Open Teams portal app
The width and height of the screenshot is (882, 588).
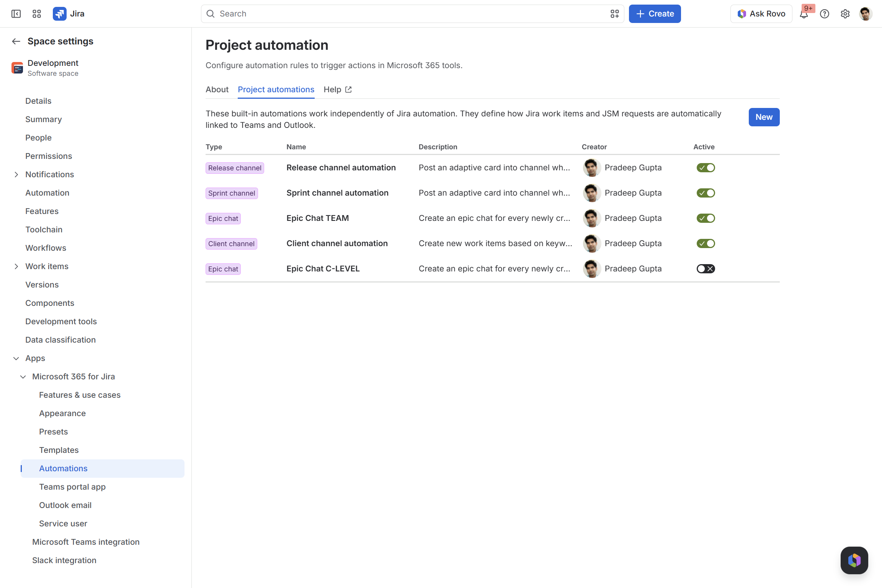point(72,487)
